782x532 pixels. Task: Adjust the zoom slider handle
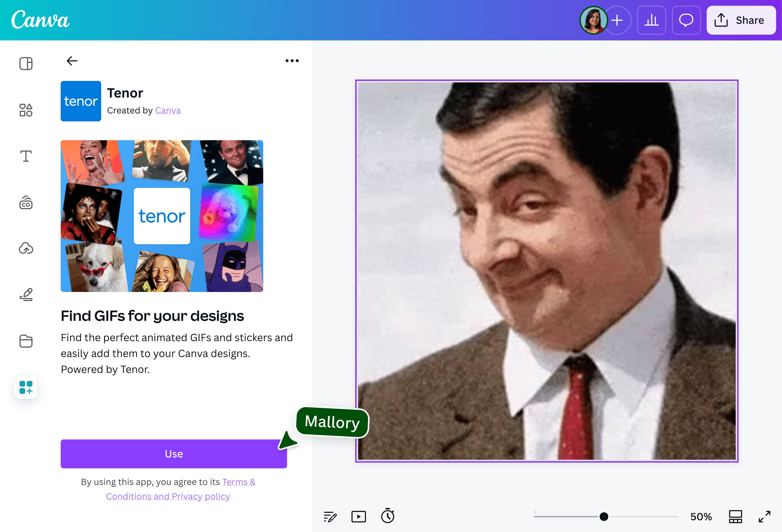click(604, 516)
